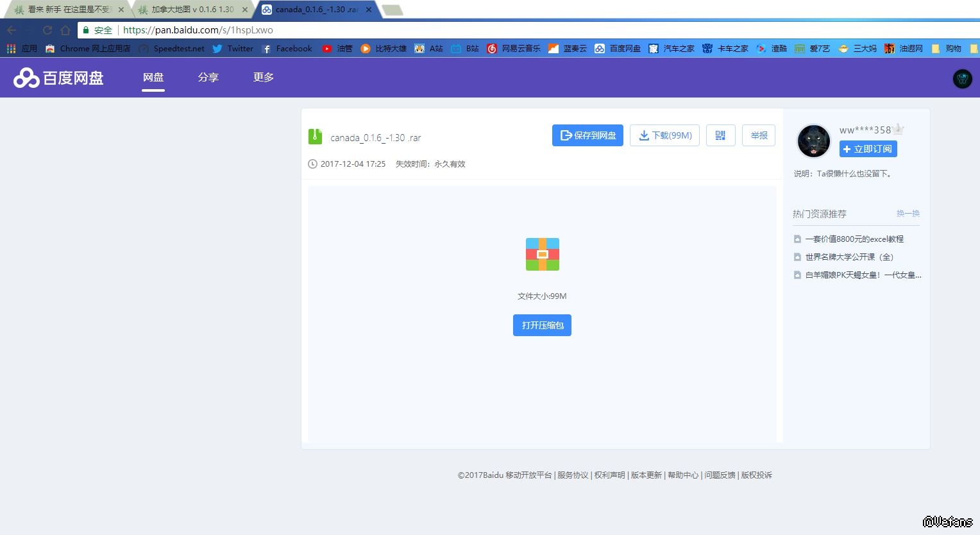The image size is (980, 535).
Task: Click the browser reload icon
Action: tap(47, 30)
